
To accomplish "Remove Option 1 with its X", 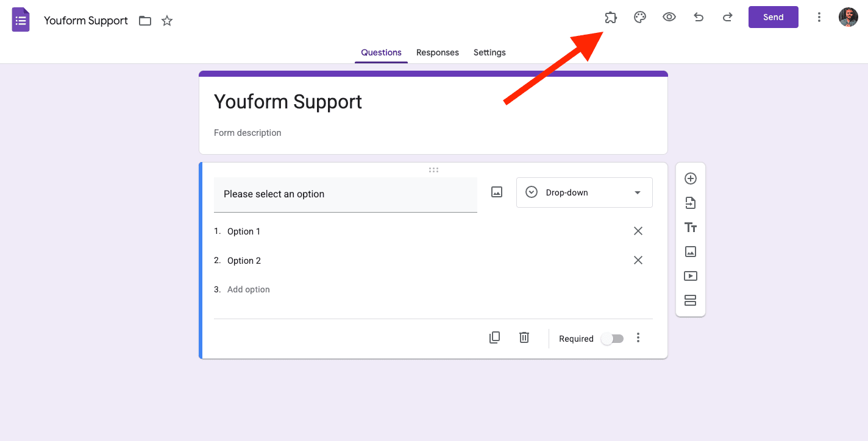I will (638, 231).
